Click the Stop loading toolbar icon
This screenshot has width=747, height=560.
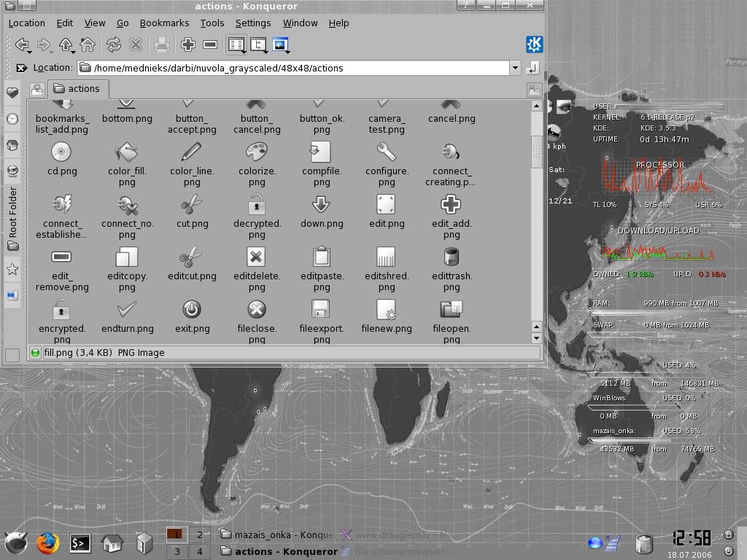tap(136, 44)
